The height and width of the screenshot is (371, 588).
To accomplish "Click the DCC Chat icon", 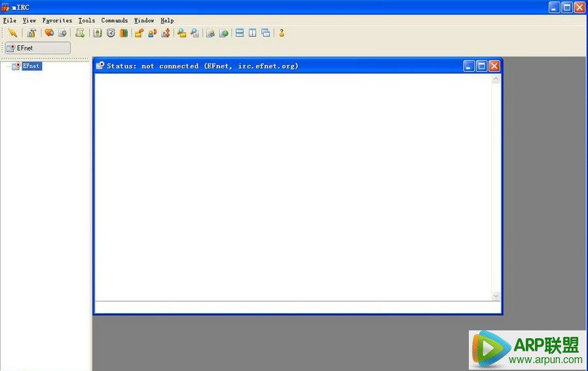I will click(153, 33).
